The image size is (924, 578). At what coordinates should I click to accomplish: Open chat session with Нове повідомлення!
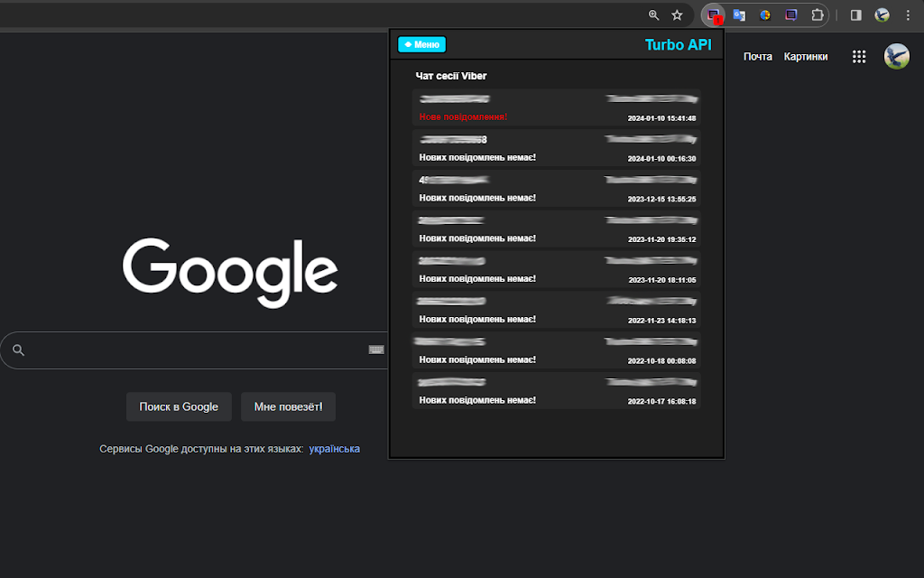point(556,107)
